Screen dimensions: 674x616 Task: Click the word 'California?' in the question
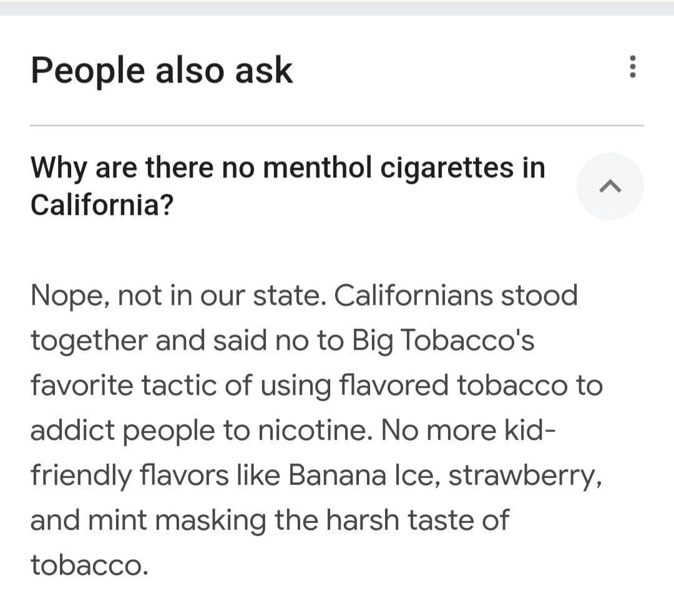point(102,205)
